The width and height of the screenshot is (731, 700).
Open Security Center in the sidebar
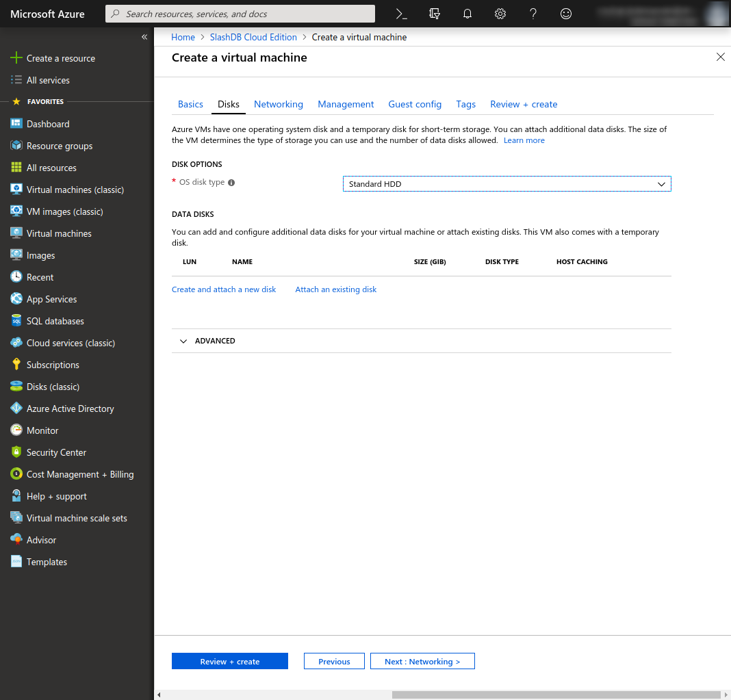click(56, 452)
